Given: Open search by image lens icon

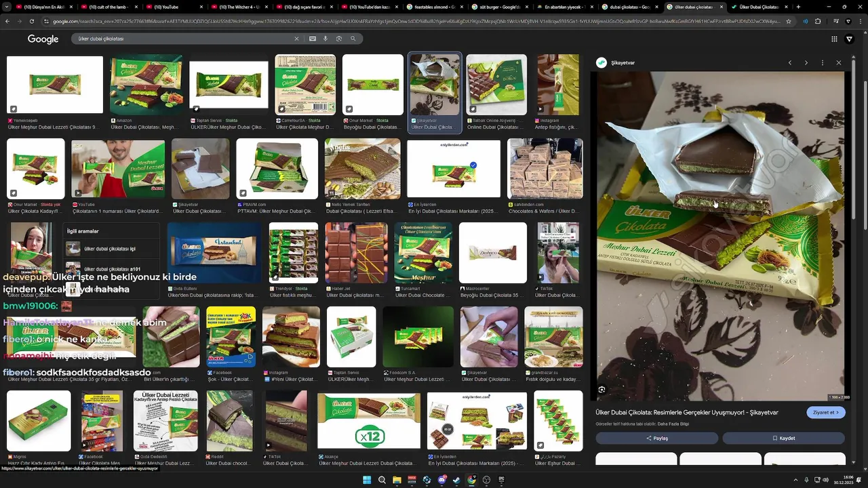Looking at the screenshot, I should click(x=339, y=39).
